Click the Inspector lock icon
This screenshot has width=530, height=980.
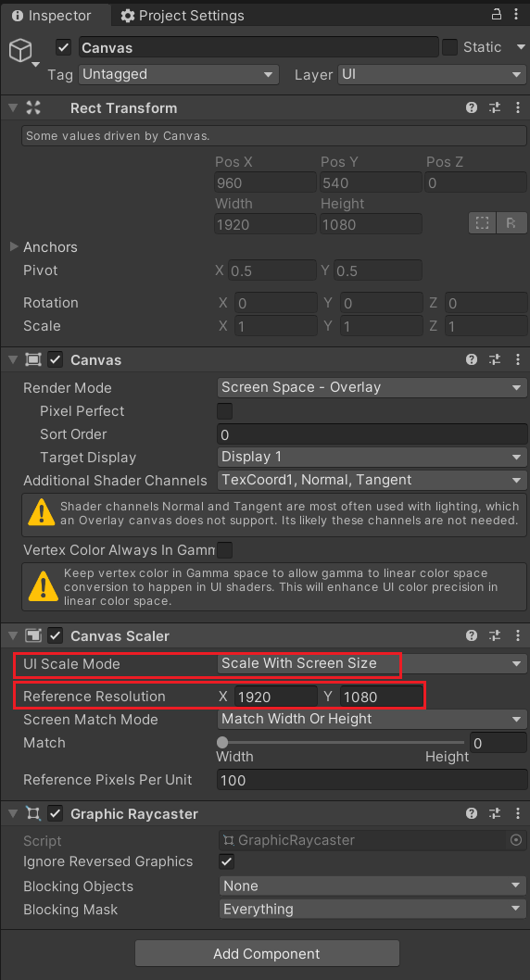pyautogui.click(x=497, y=15)
